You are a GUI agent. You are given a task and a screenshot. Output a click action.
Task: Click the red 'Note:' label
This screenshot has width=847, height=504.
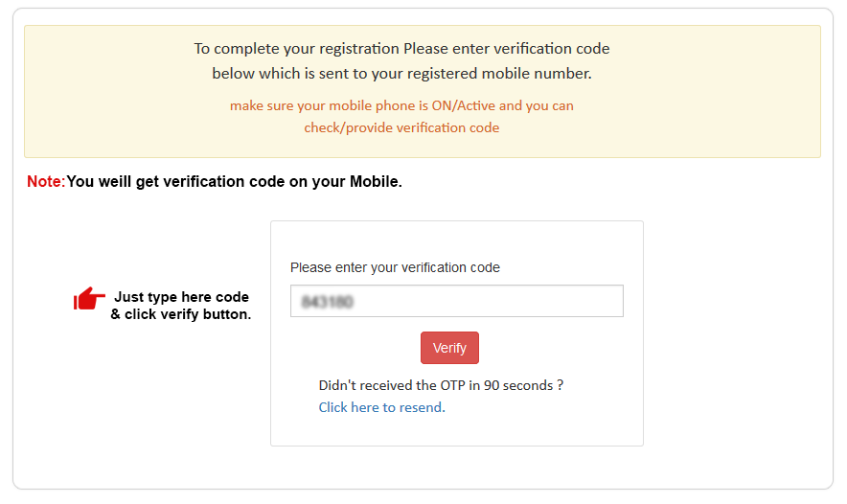coord(45,181)
